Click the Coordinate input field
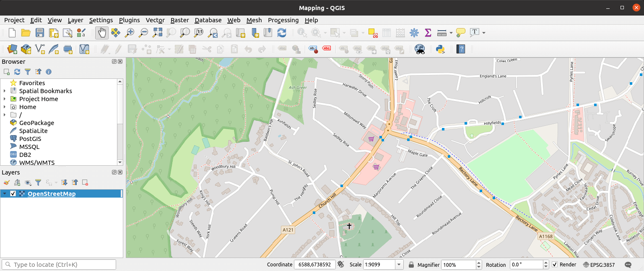This screenshot has width=644, height=271. tap(315, 265)
